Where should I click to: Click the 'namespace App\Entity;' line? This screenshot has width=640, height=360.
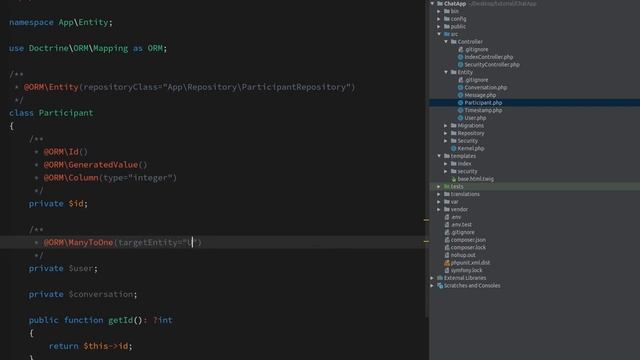click(60, 22)
